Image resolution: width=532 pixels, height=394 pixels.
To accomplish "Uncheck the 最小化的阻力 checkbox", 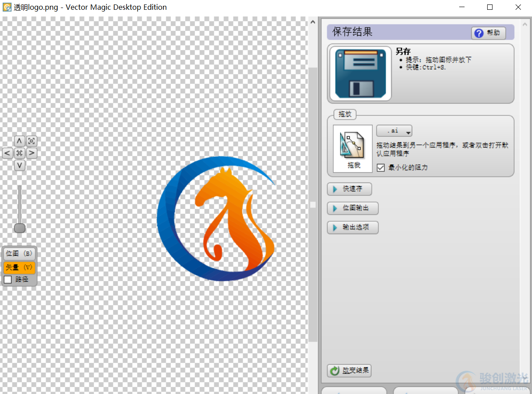I will click(381, 167).
